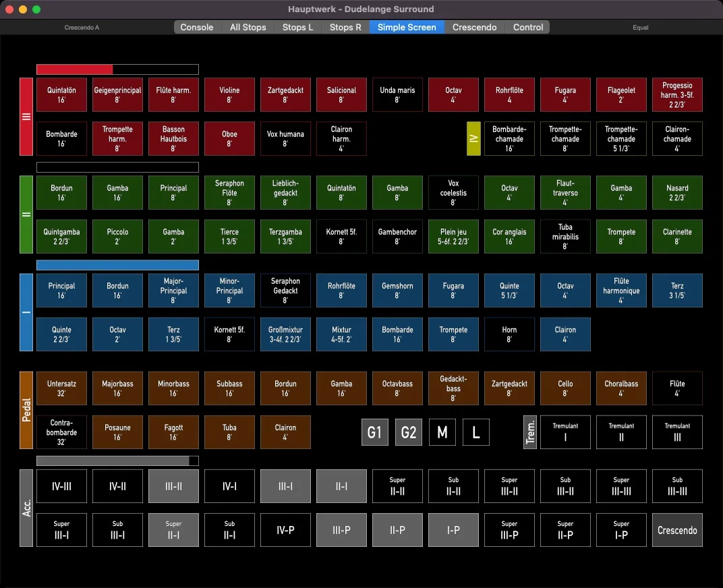
Task: Turn off the Untersatz 32' pedal stop
Action: click(61, 388)
